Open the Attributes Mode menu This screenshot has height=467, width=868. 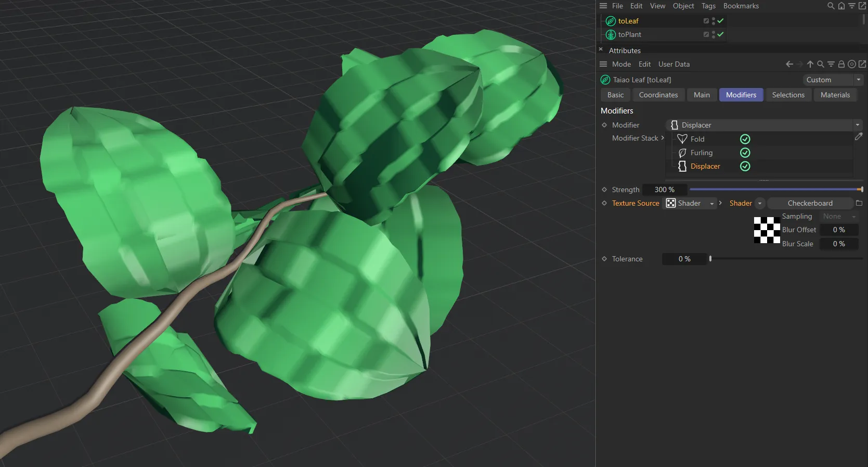tap(621, 64)
